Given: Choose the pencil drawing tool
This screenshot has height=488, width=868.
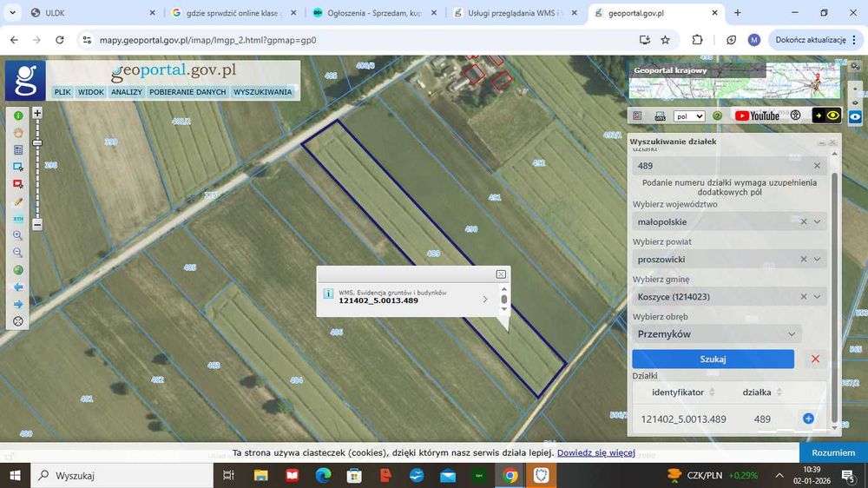Looking at the screenshot, I should coord(18,201).
